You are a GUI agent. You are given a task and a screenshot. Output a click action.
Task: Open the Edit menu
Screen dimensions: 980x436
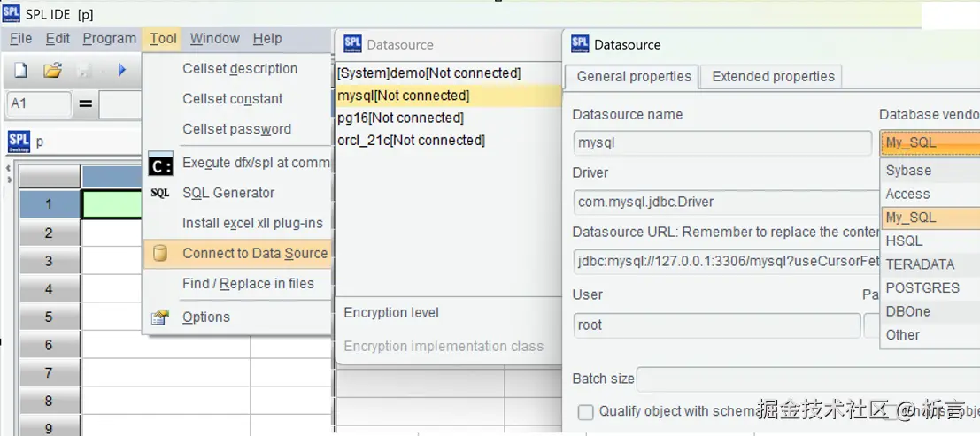[58, 39]
